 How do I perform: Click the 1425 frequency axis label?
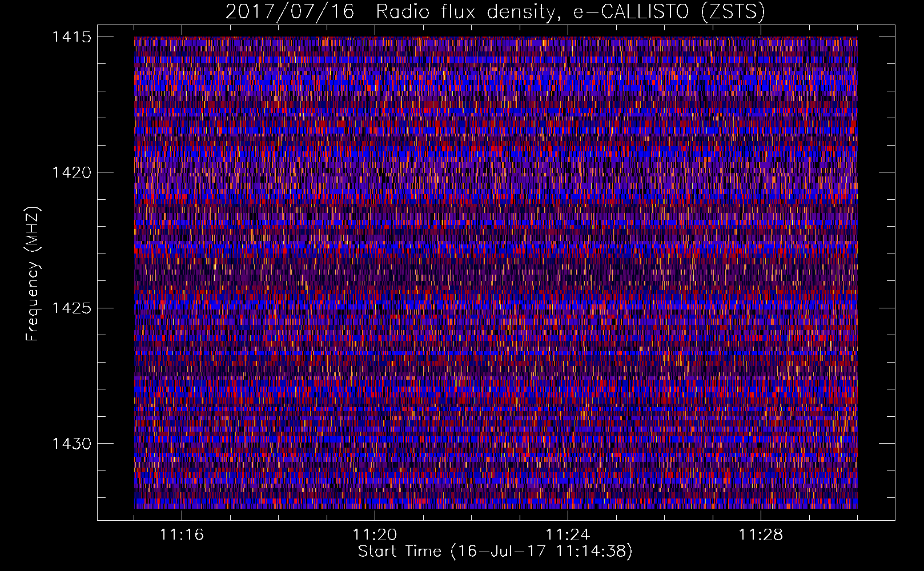tap(71, 308)
